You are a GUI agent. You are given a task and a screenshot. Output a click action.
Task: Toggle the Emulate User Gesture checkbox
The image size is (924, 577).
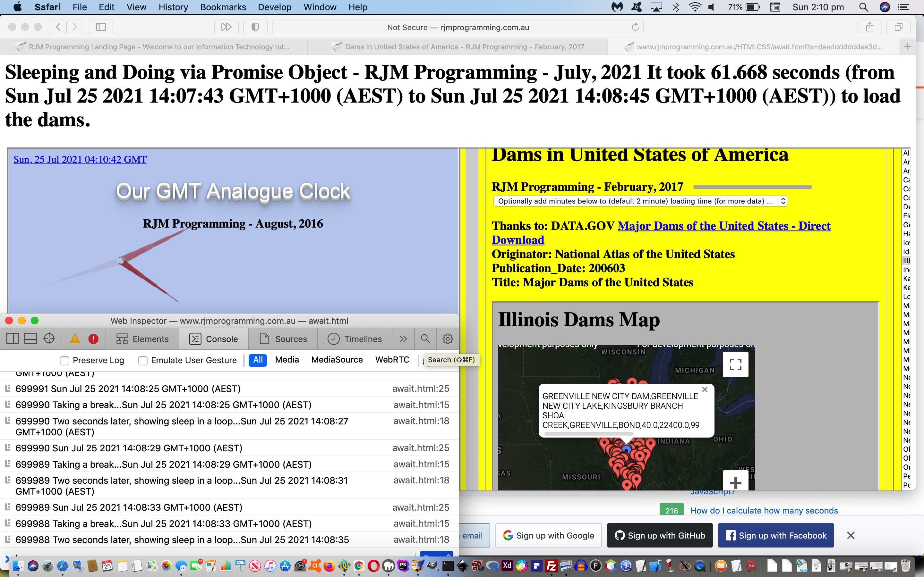(142, 360)
